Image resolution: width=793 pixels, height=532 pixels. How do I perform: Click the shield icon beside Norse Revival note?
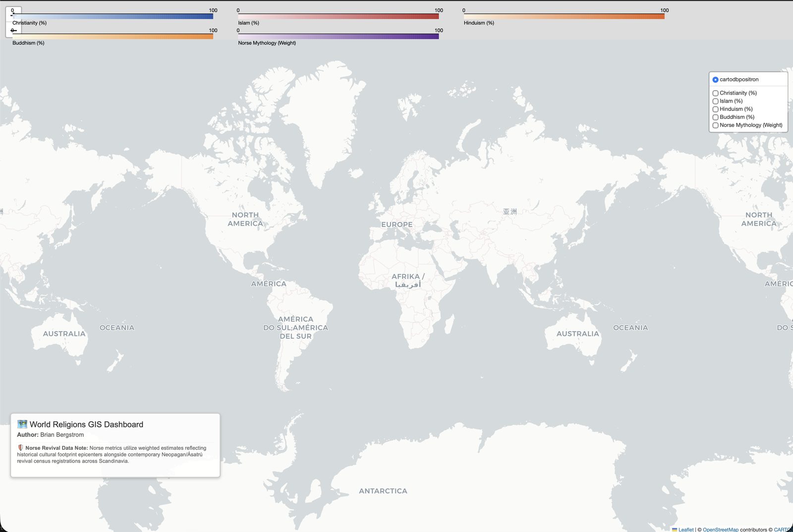(20, 448)
